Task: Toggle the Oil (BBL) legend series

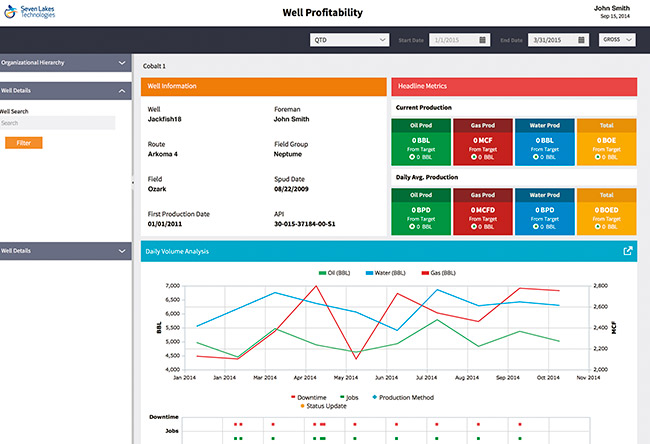Action: click(335, 273)
